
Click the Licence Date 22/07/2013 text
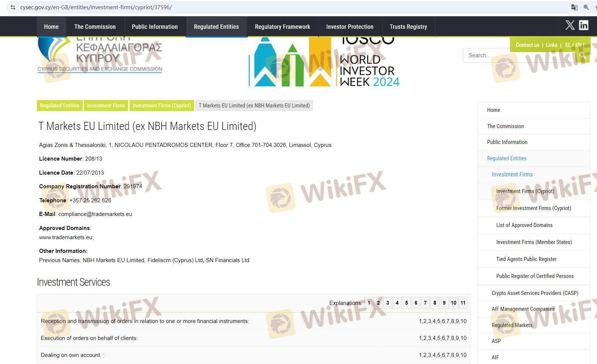tap(72, 173)
